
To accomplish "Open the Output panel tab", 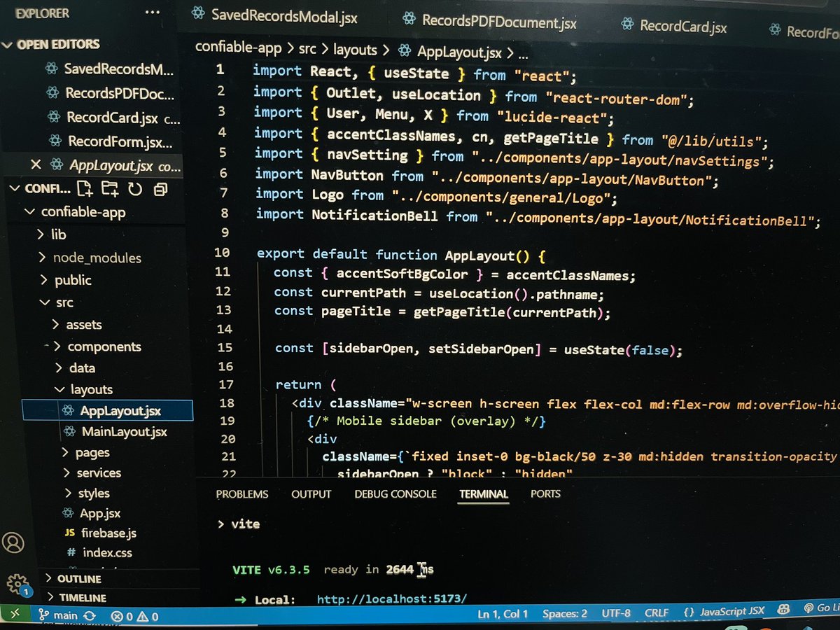I will click(x=311, y=493).
